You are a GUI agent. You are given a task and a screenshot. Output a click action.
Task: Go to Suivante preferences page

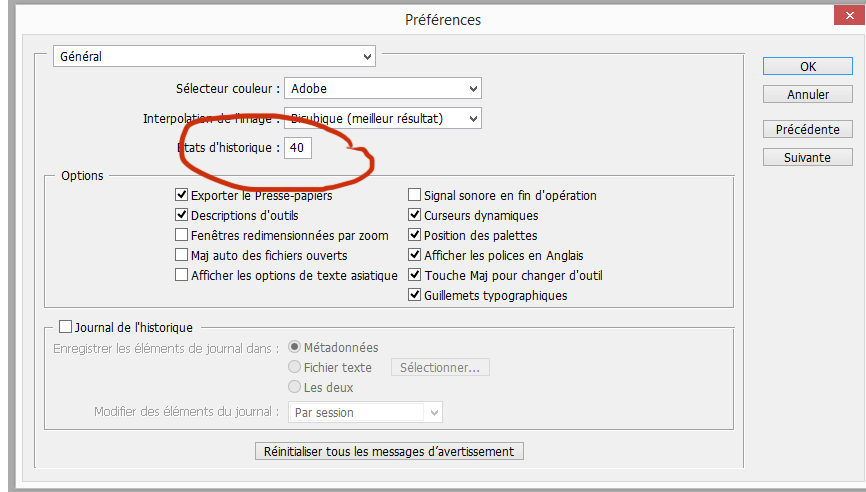[x=808, y=157]
